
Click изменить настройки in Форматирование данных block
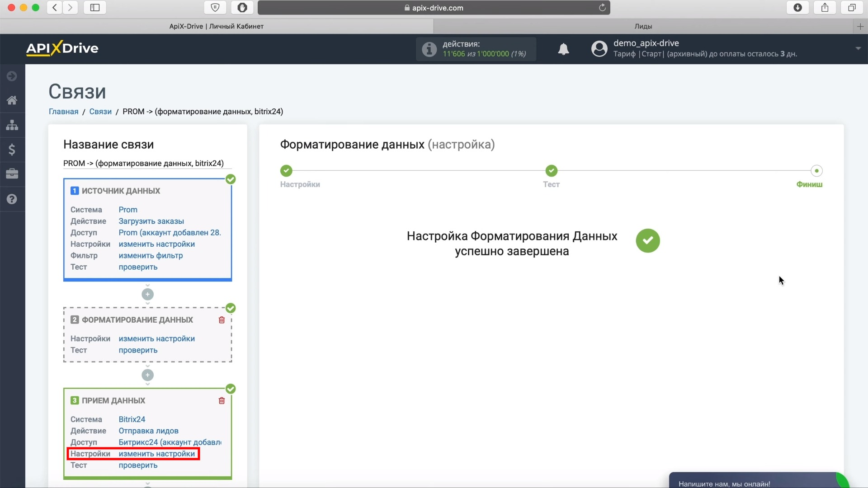point(156,339)
